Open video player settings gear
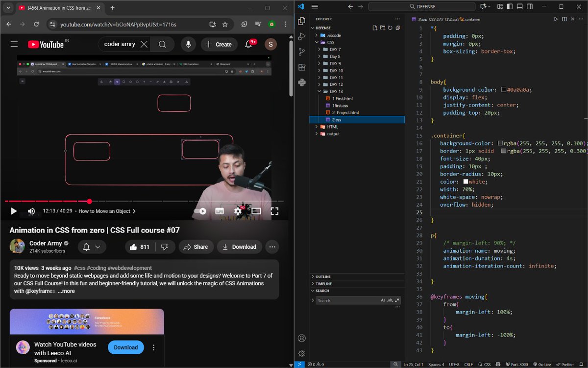The width and height of the screenshot is (588, 368). (x=238, y=211)
